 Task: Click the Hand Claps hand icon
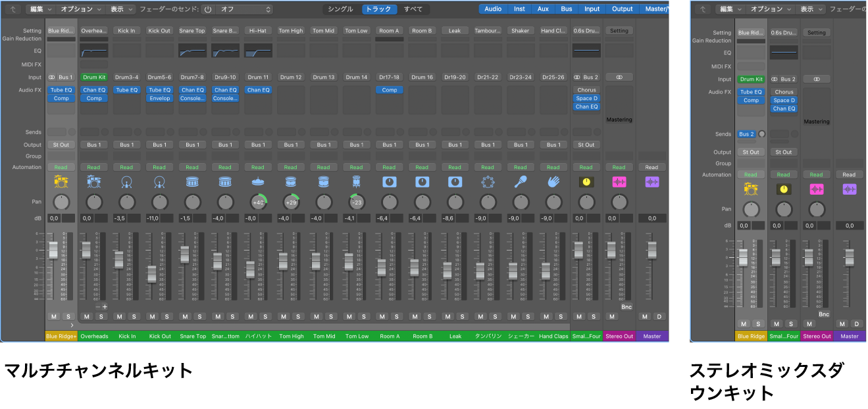(x=553, y=182)
